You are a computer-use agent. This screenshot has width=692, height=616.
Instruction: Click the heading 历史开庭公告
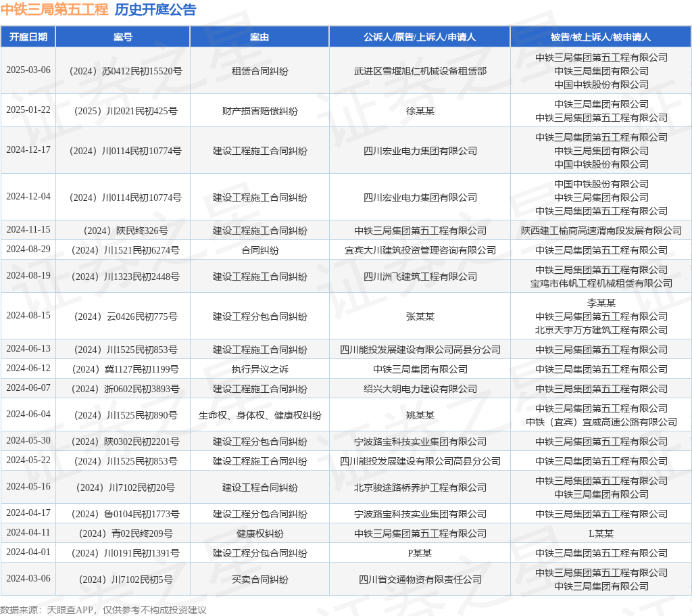[155, 9]
